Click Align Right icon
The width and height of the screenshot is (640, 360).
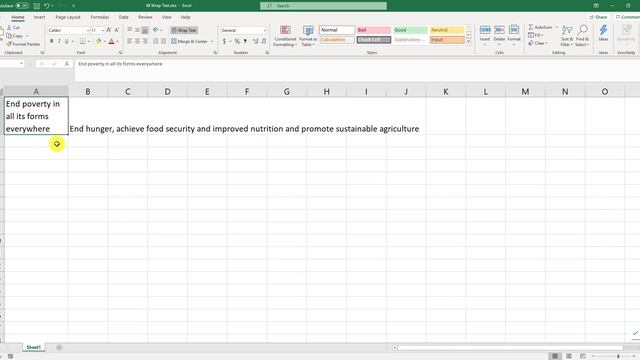pyautogui.click(x=145, y=41)
